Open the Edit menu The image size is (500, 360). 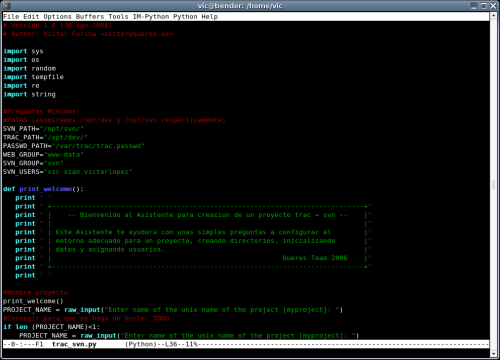tap(31, 17)
